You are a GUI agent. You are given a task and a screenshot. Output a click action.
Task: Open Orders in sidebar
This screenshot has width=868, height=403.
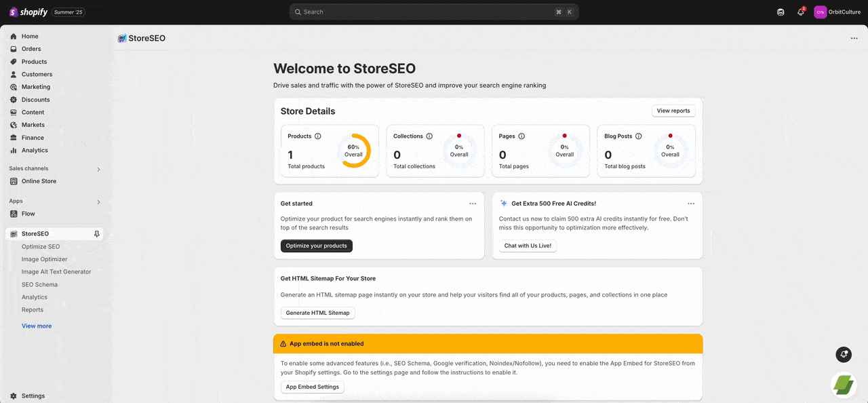31,49
